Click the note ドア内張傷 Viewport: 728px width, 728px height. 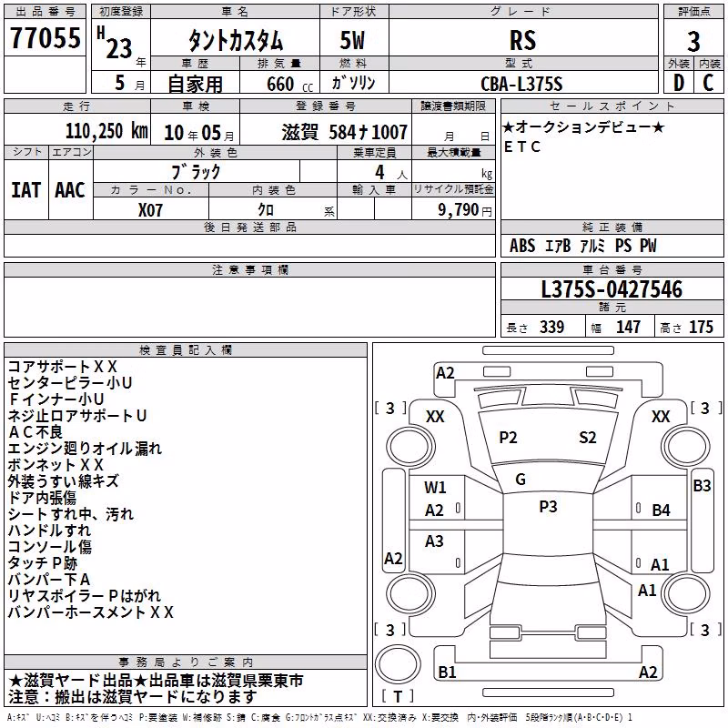[x=42, y=498]
